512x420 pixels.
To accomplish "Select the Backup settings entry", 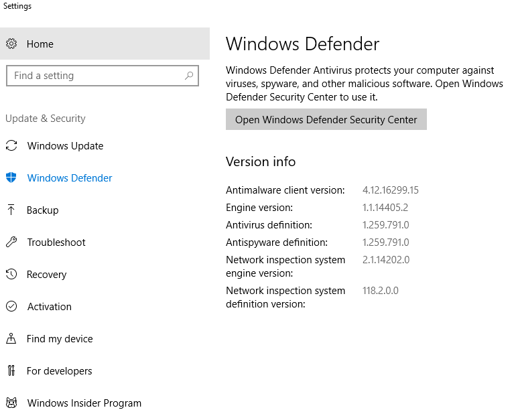I will tap(43, 210).
